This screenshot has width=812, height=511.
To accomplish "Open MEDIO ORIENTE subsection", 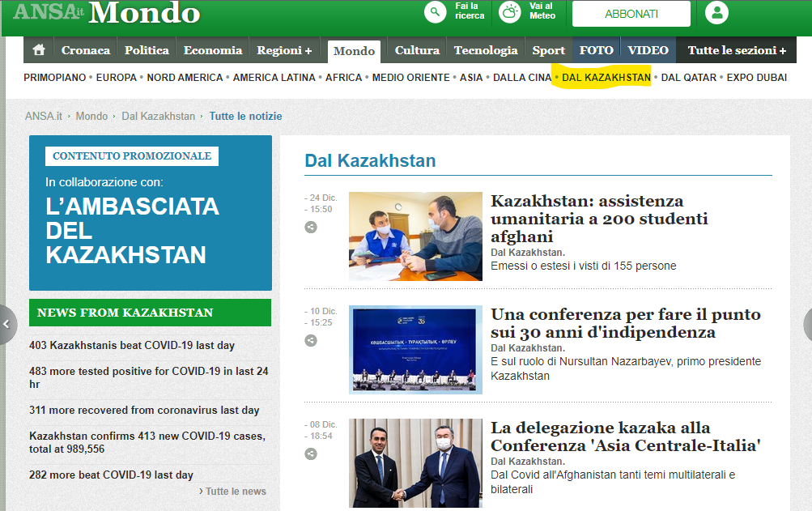I will 411,78.
